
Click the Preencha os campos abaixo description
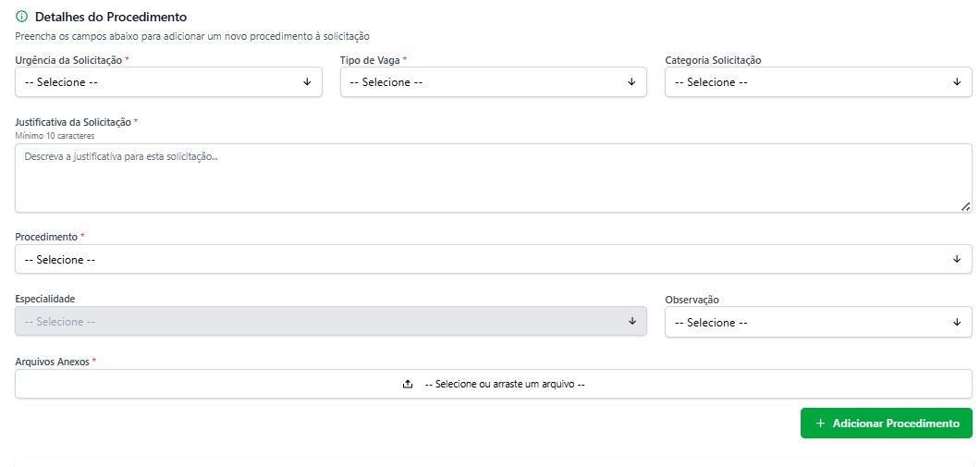point(192,36)
